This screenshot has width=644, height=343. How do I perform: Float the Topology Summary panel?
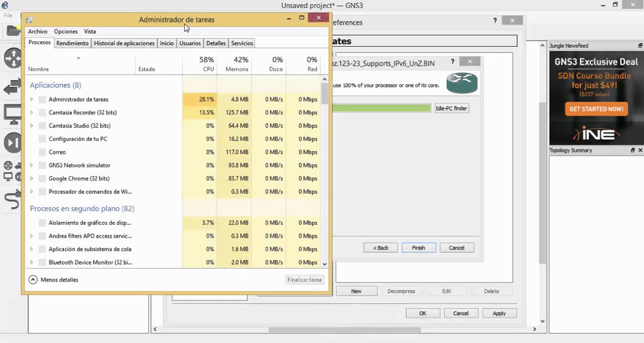633,150
